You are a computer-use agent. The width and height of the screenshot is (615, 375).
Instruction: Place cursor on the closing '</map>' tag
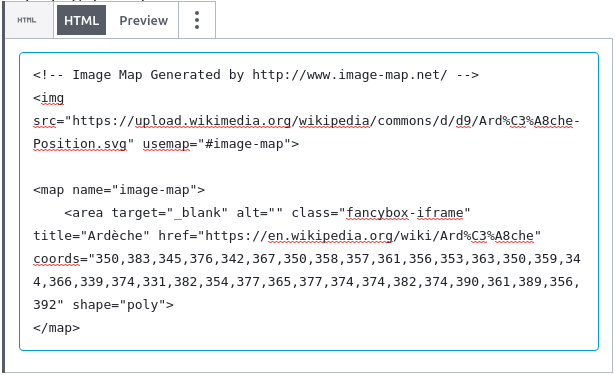coord(56,328)
